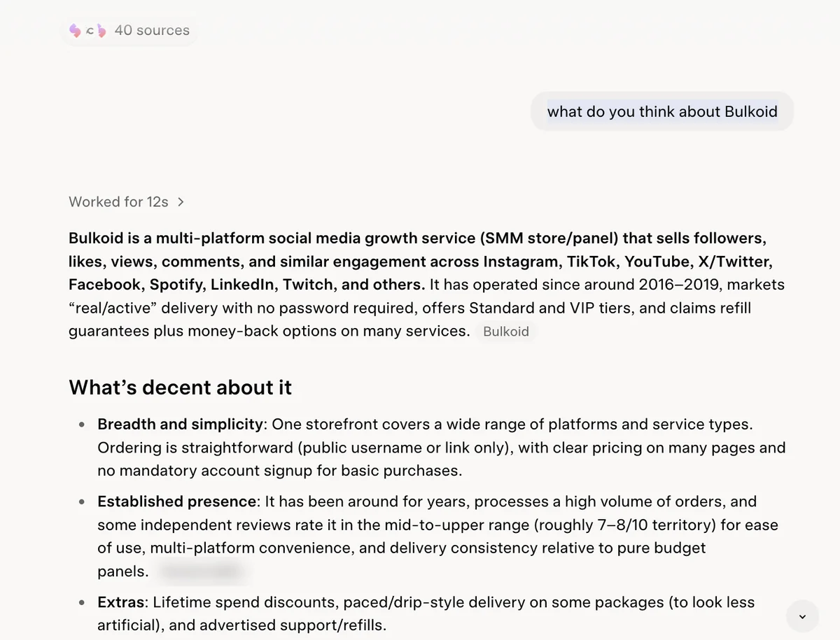The height and width of the screenshot is (640, 840).
Task: Click the 'Extras' bullet title
Action: [x=121, y=602]
